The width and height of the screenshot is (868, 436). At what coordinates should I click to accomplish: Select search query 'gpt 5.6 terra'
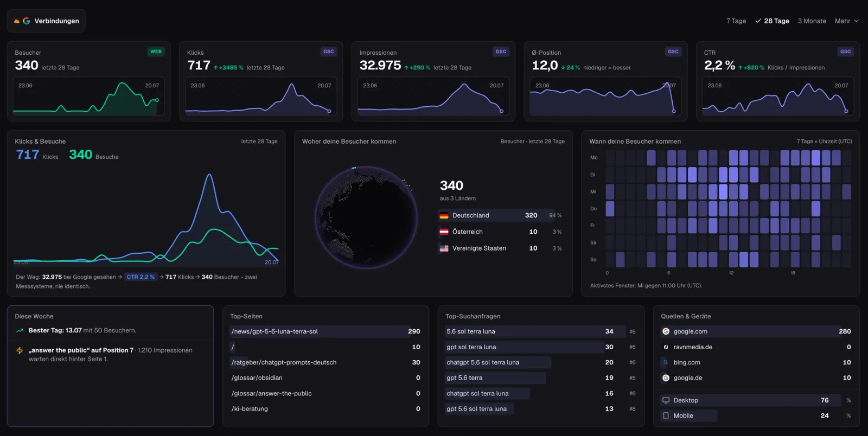click(541, 378)
